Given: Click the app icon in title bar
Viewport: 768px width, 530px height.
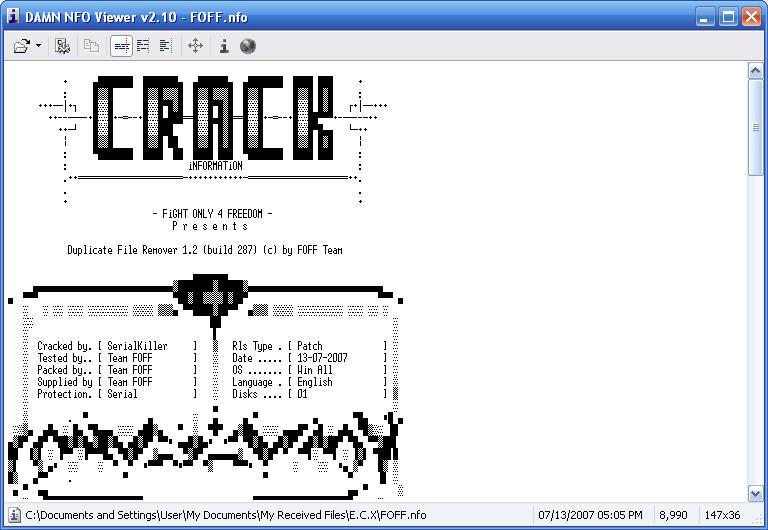Looking at the screenshot, I should click(13, 16).
